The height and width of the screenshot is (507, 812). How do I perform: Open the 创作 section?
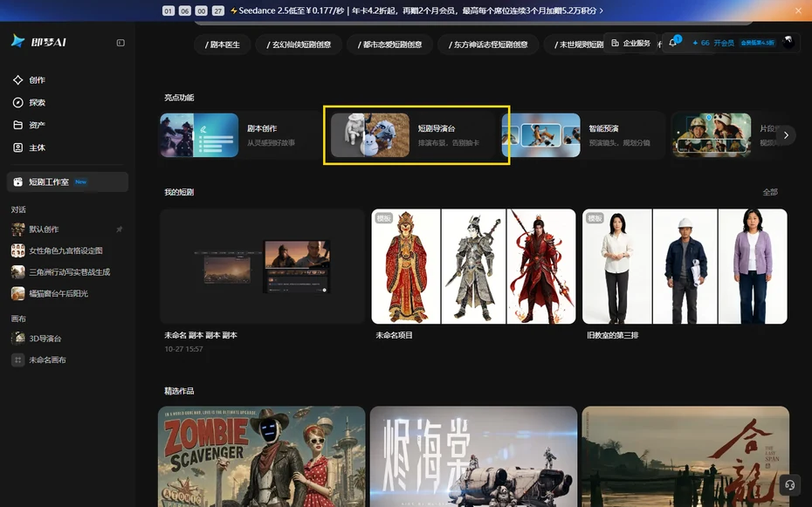[x=67, y=80]
